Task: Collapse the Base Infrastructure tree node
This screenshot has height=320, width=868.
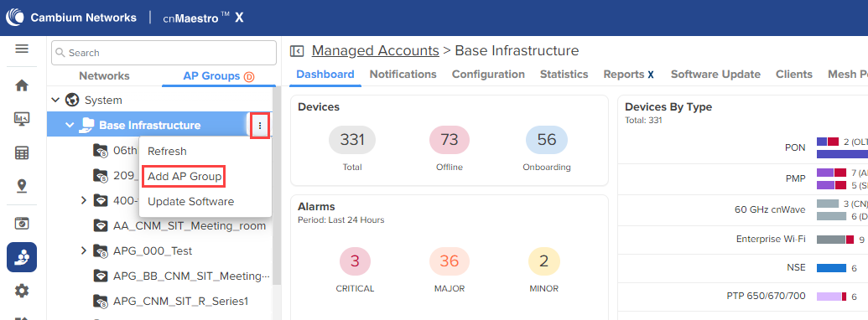Action: pos(70,126)
